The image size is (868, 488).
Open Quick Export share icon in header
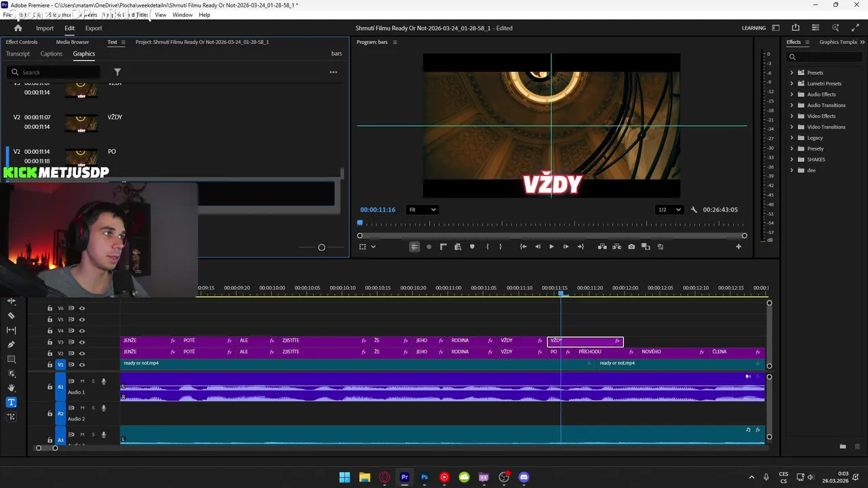point(795,28)
